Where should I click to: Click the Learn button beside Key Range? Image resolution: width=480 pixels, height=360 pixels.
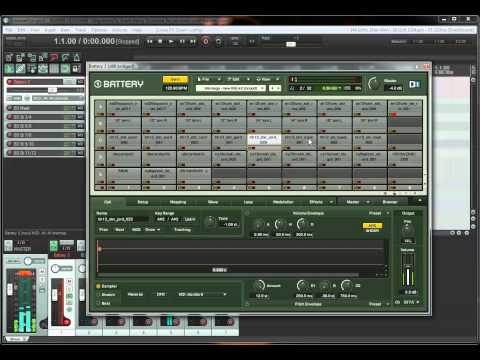click(190, 219)
